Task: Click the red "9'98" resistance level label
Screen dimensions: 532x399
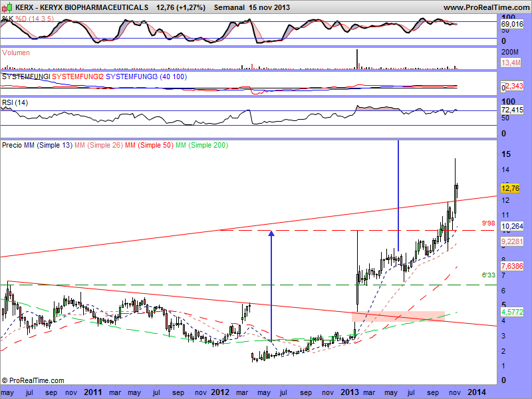Action: tap(489, 223)
